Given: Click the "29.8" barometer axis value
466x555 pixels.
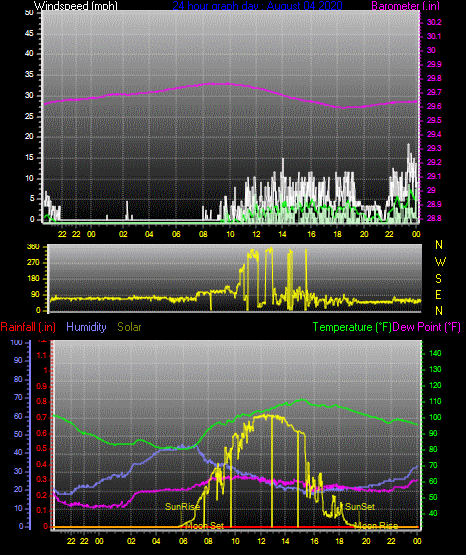Looking at the screenshot, I should coord(434,79).
